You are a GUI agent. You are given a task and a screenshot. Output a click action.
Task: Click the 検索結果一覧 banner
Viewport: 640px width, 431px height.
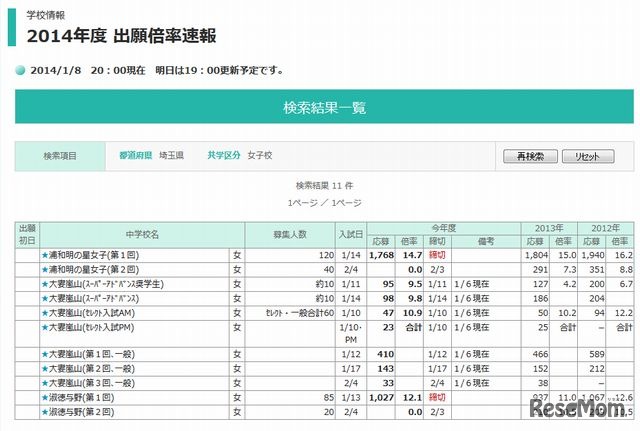pos(324,107)
